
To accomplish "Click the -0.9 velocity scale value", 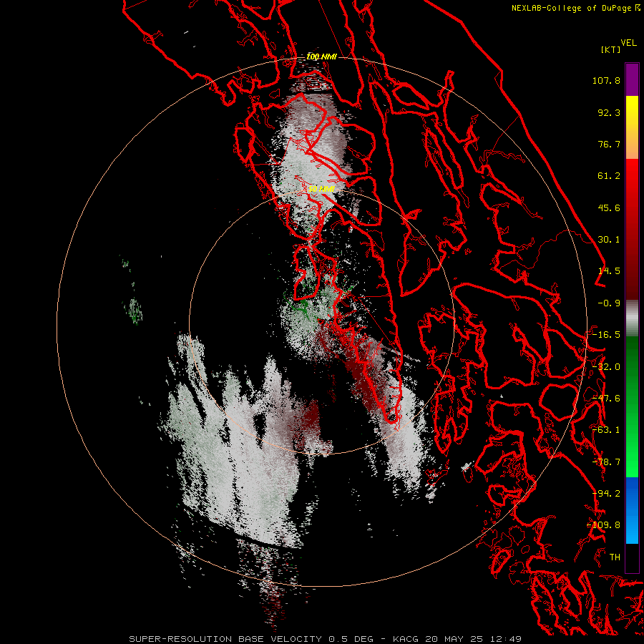I will (x=609, y=303).
